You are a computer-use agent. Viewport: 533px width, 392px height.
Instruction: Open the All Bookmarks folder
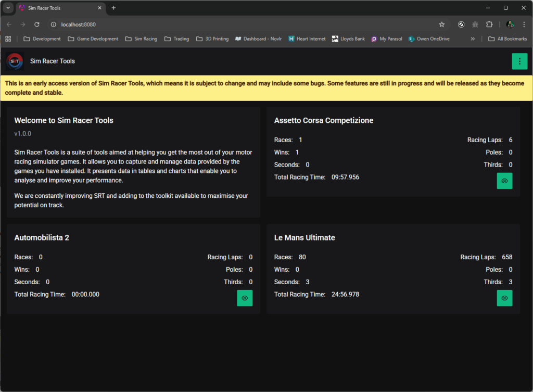(x=507, y=39)
